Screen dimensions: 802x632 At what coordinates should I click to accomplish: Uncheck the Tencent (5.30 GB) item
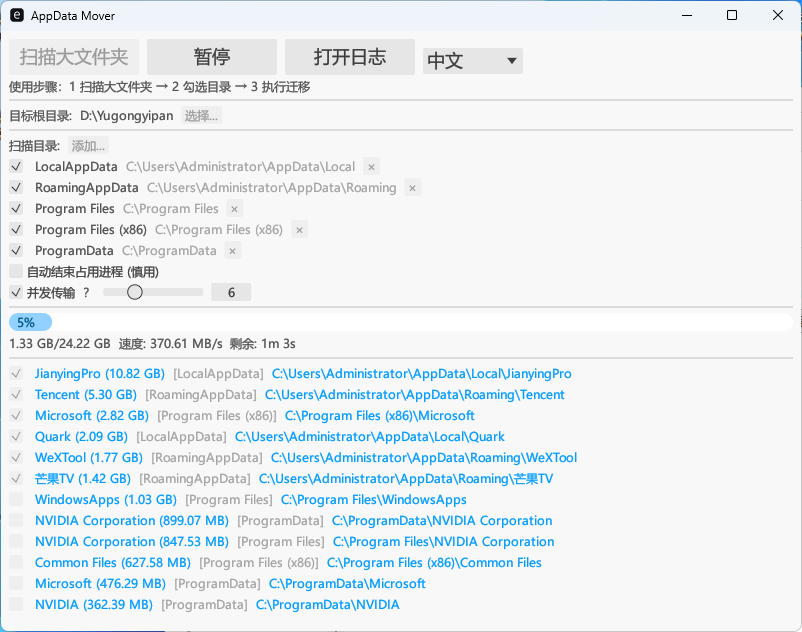click(x=15, y=394)
